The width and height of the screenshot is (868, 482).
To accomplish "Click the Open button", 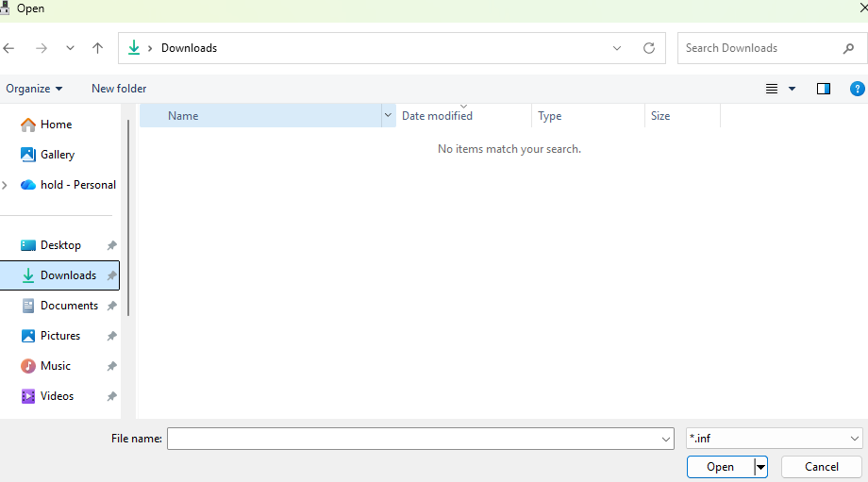I will pos(720,467).
